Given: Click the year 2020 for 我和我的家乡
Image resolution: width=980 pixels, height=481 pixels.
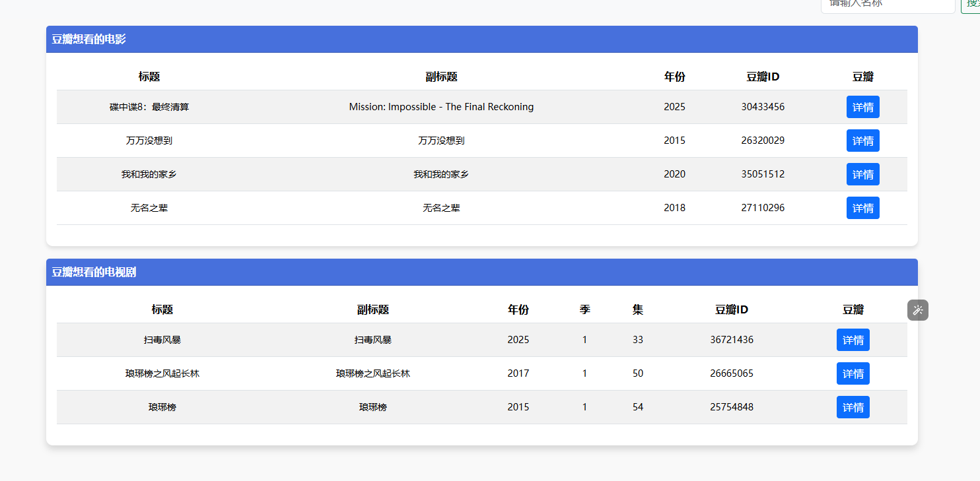Looking at the screenshot, I should point(674,174).
